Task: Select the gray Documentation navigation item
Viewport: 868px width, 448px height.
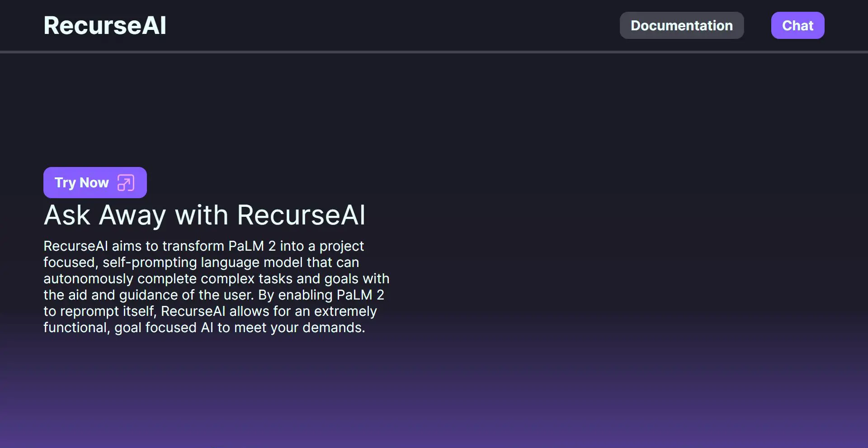Action: (681, 25)
